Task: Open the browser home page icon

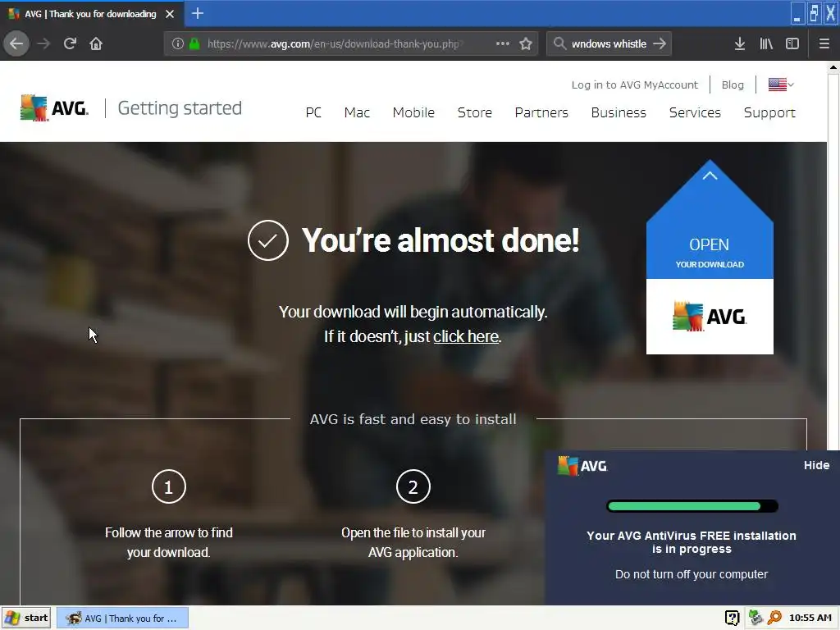Action: (96, 43)
